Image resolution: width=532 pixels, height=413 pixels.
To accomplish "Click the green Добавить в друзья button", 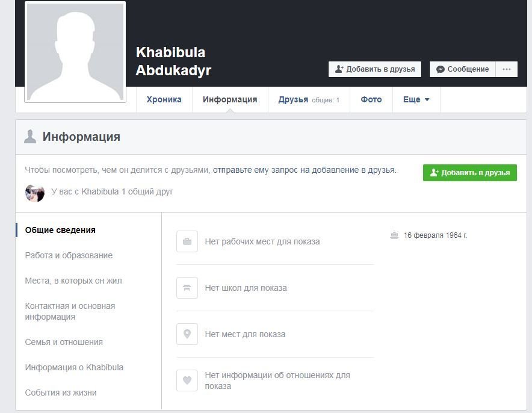I will click(x=469, y=173).
